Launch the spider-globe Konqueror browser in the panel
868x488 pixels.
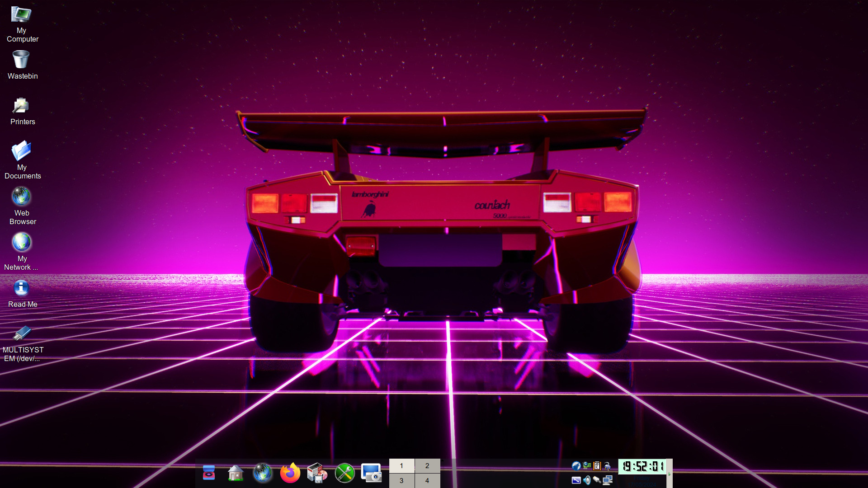263,473
